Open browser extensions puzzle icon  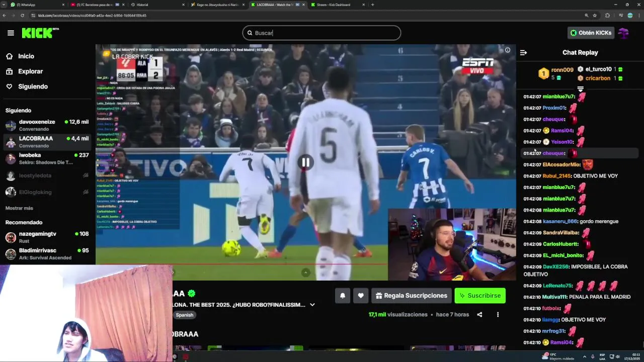607,16
